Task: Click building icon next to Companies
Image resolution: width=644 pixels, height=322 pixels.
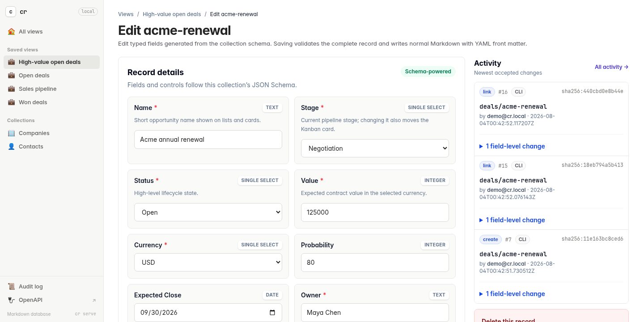Action: click(x=11, y=133)
